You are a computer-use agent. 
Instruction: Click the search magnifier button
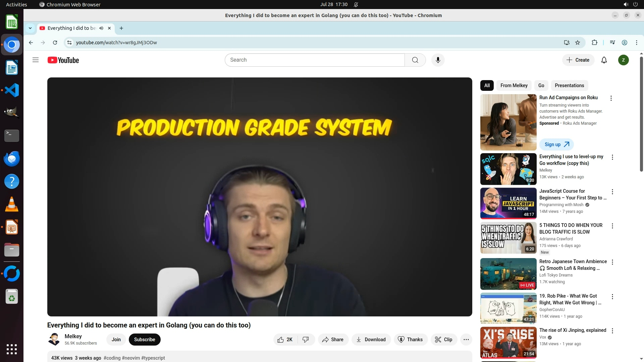click(415, 60)
